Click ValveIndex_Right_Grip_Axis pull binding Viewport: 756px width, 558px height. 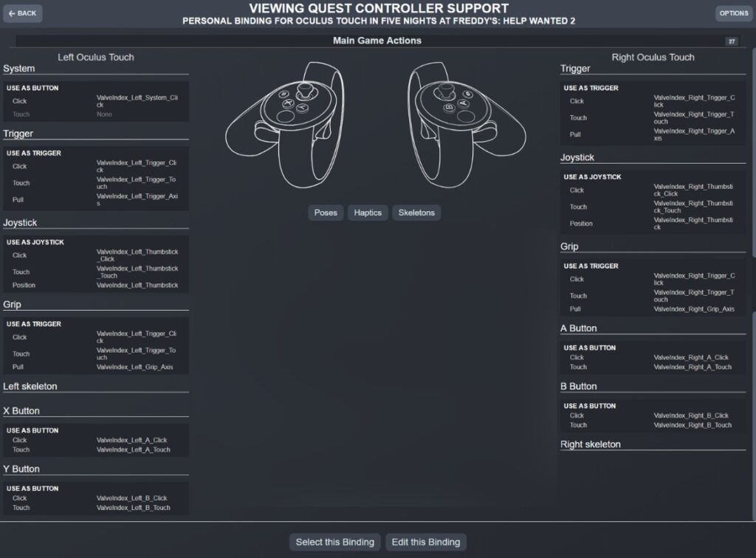(x=694, y=309)
